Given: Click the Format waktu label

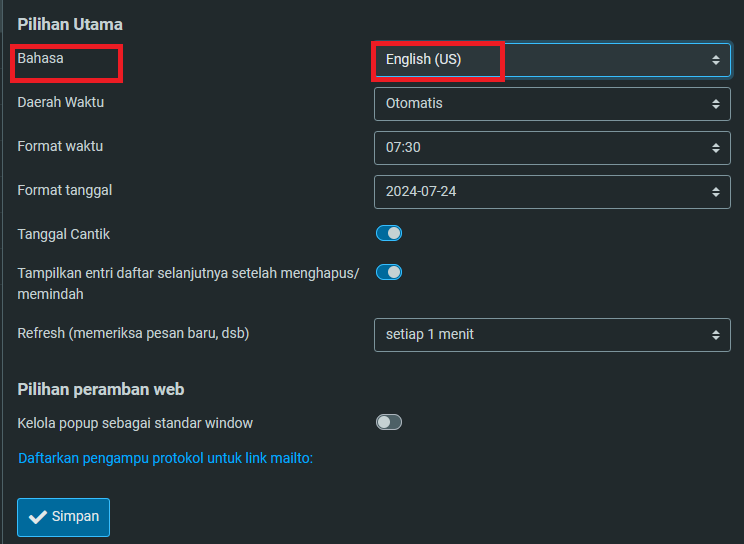Looking at the screenshot, I should (60, 146).
